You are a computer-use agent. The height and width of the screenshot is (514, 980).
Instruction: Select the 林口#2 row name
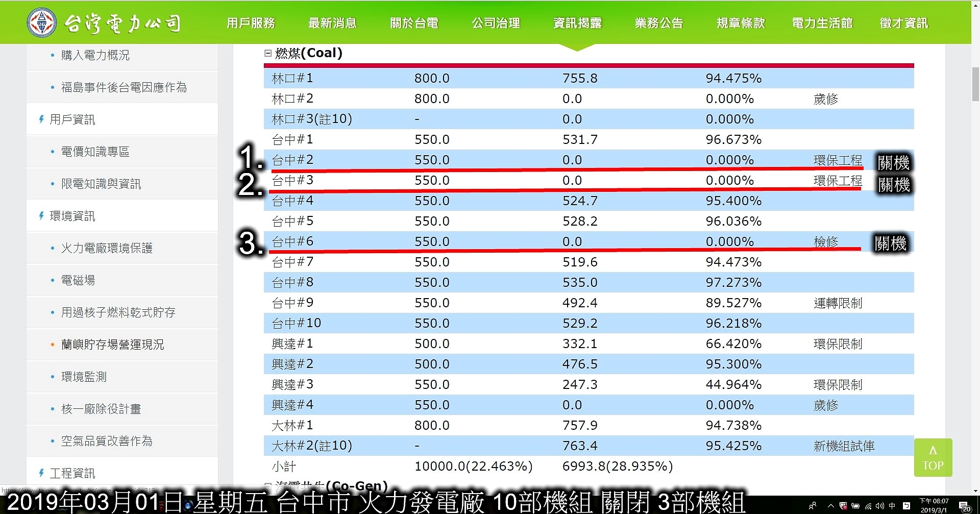pos(292,99)
